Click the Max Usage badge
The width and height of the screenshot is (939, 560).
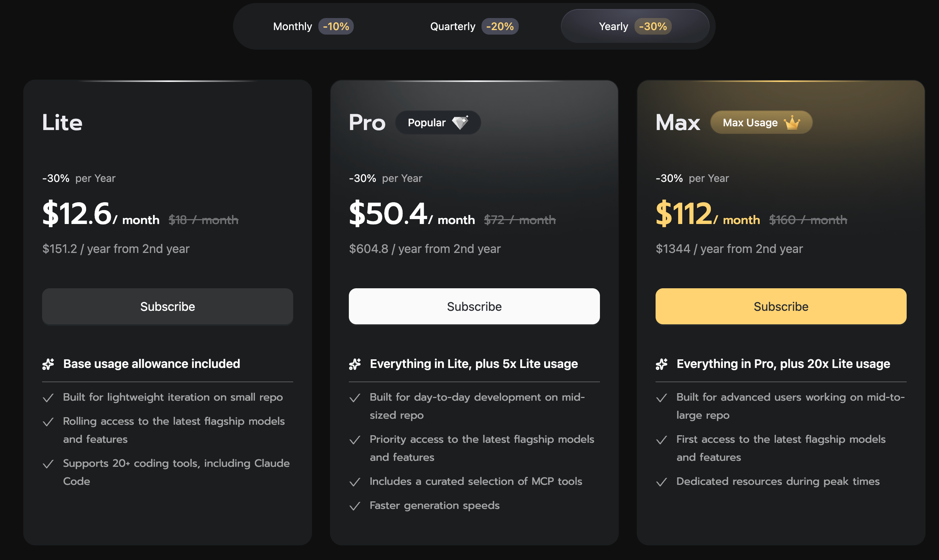[761, 122]
